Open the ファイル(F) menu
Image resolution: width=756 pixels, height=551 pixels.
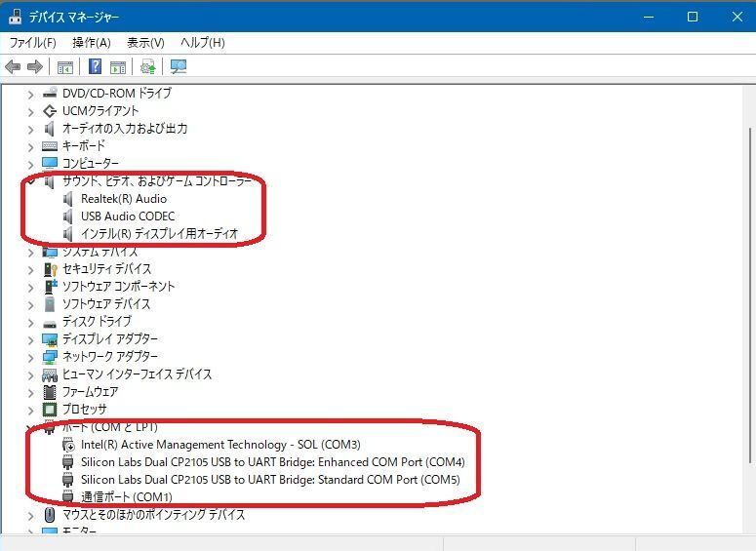[32, 43]
